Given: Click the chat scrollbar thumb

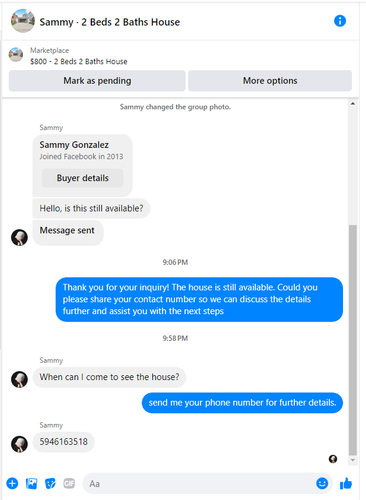Looking at the screenshot, I should coord(353,340).
